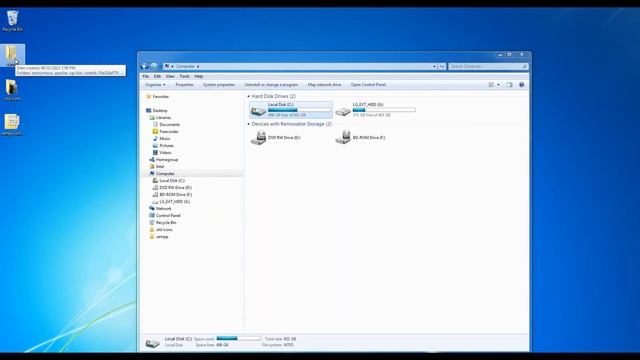Viewport: 640px width, 360px height.
Task: Click Computer in the address bar
Action: pos(185,66)
